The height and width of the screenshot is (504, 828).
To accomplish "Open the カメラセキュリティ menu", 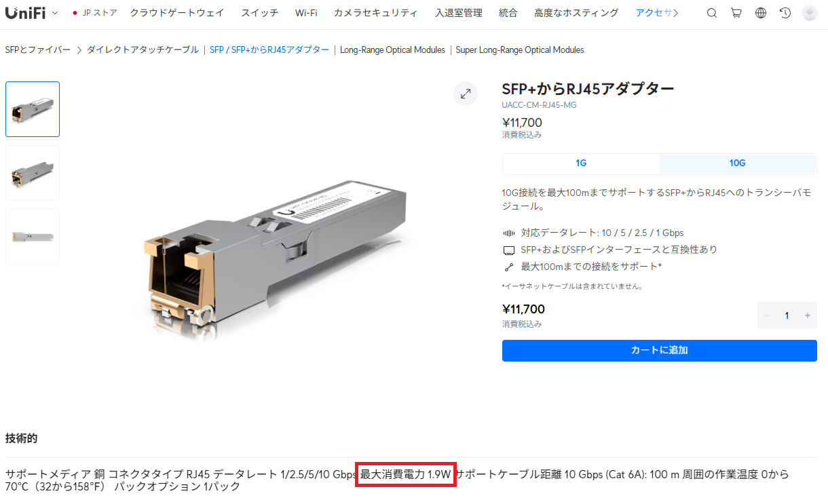I will click(376, 13).
